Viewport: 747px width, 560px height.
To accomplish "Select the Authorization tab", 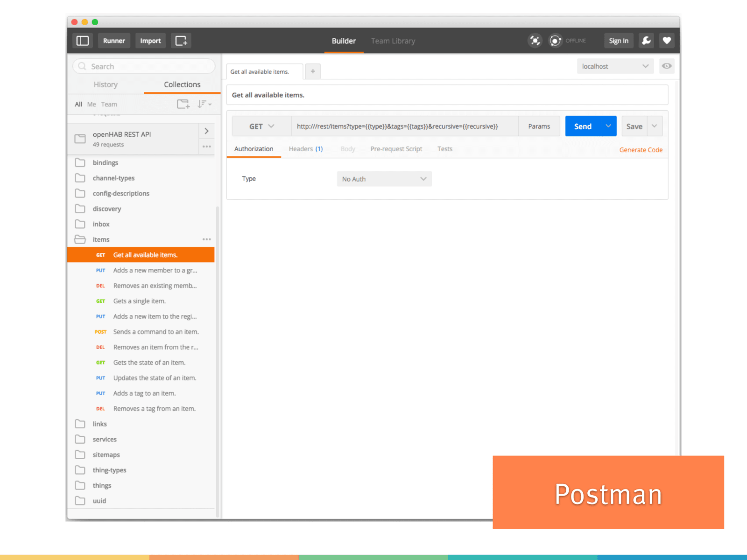I will [254, 149].
